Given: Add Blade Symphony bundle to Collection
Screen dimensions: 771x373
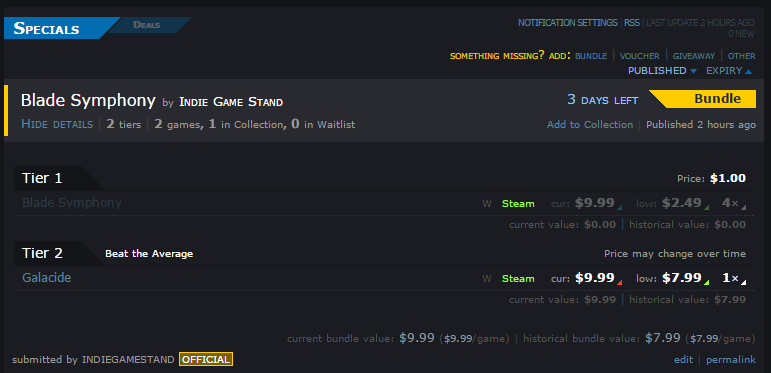Looking at the screenshot, I should pyautogui.click(x=590, y=125).
